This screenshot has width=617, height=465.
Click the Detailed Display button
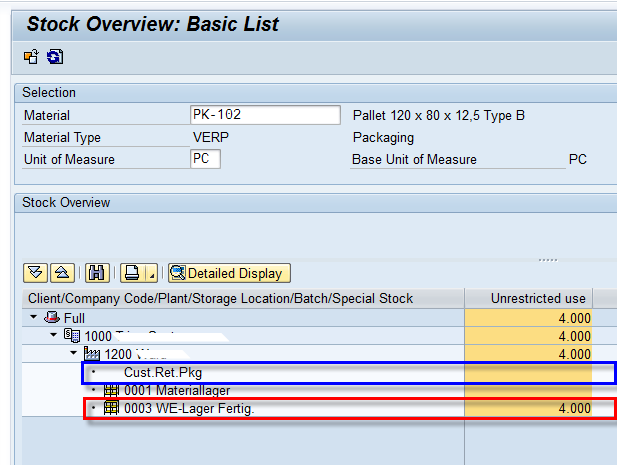[x=228, y=273]
